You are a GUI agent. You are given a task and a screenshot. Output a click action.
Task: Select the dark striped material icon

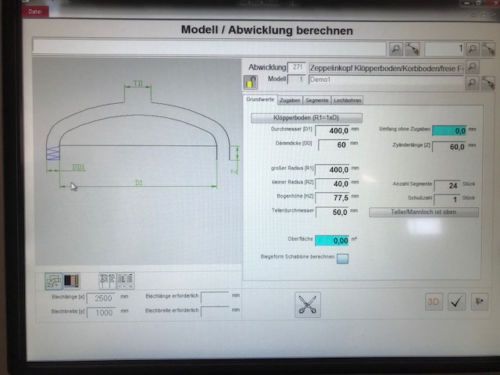(x=71, y=281)
